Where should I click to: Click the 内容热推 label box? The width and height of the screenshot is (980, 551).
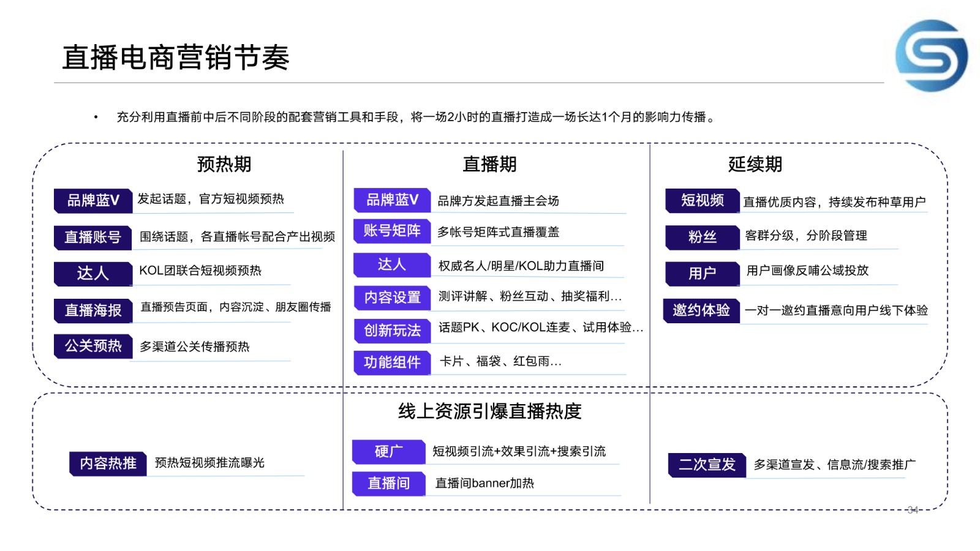[x=108, y=463]
